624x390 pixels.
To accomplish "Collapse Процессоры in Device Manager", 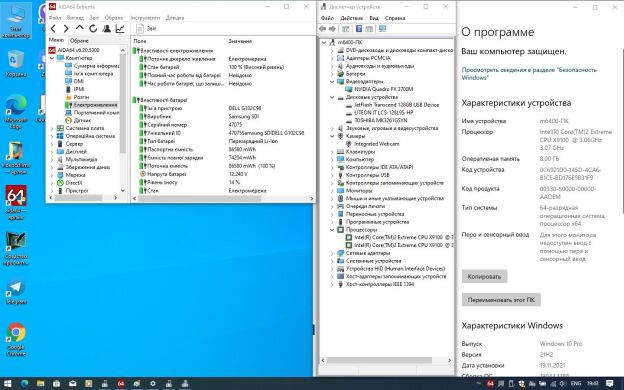I will (332, 230).
